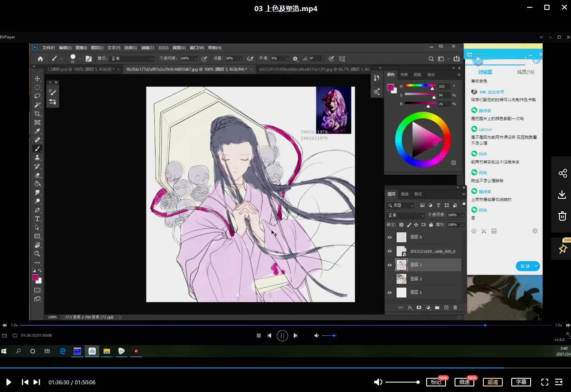Activate the Eyedropper tool

point(37,131)
